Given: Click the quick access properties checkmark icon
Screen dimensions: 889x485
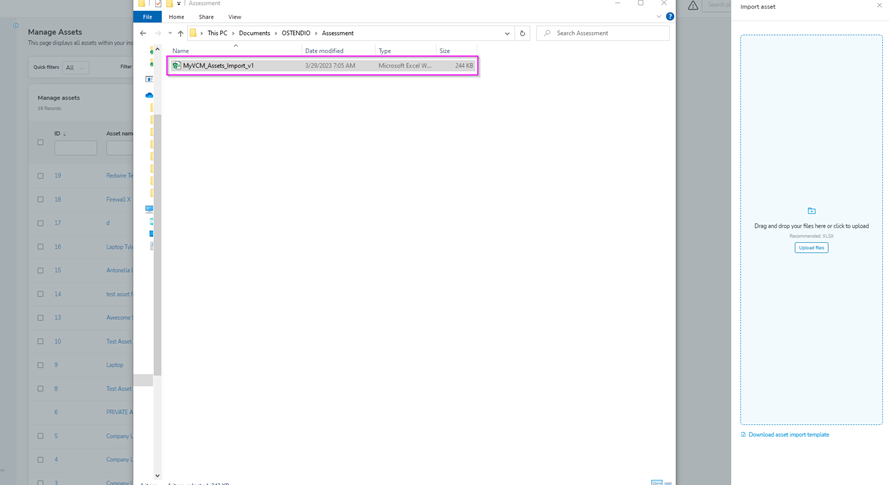Looking at the screenshot, I should click(158, 3).
